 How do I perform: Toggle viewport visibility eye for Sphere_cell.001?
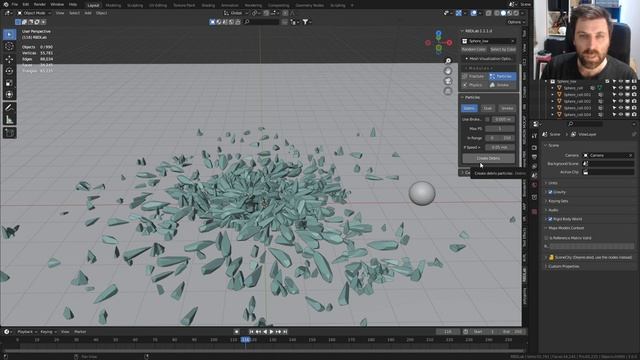coord(621,95)
